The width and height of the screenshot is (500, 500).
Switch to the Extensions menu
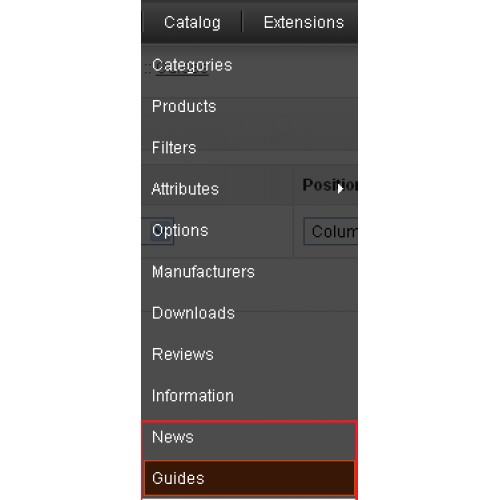[x=304, y=22]
